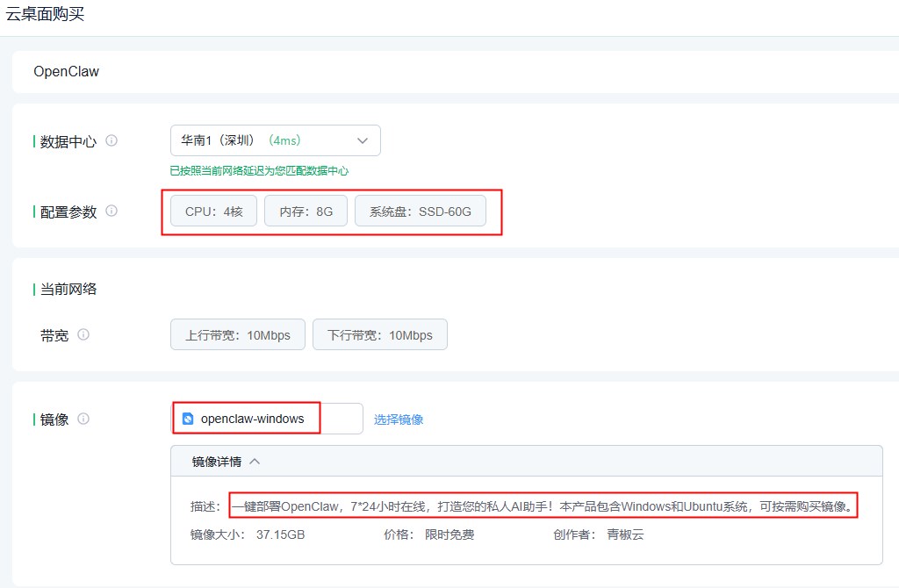Select the 内存：8G configuration chip

[x=306, y=212]
